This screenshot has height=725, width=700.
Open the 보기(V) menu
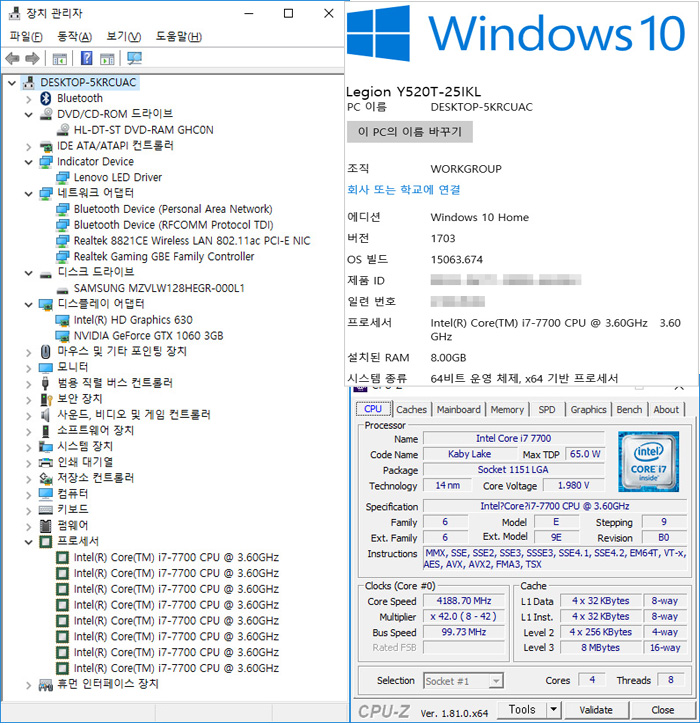pyautogui.click(x=123, y=37)
